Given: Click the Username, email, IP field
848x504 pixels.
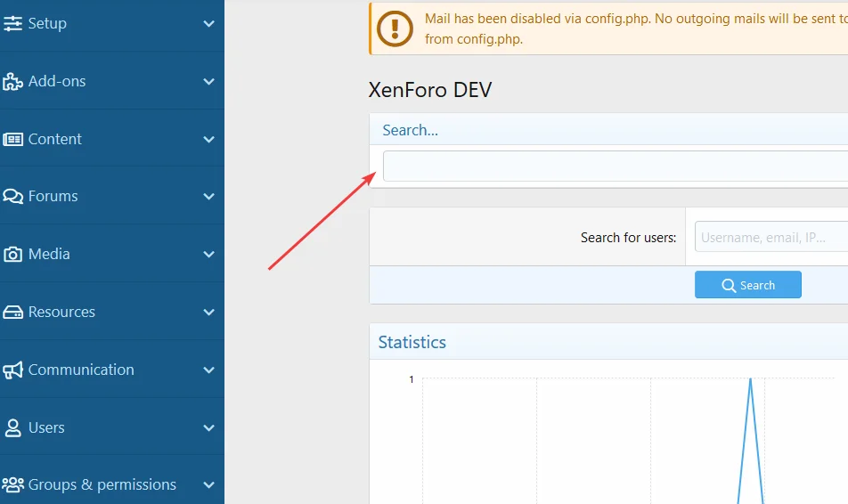Looking at the screenshot, I should [771, 237].
